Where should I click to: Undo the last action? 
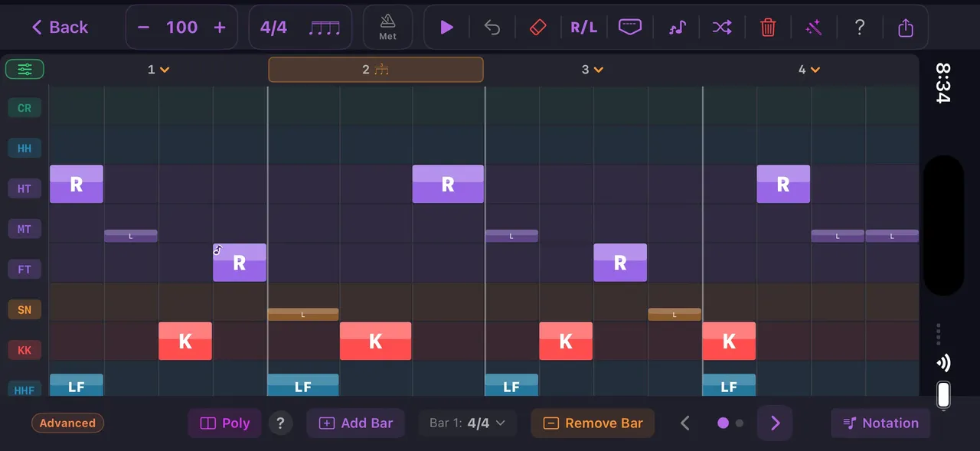492,28
